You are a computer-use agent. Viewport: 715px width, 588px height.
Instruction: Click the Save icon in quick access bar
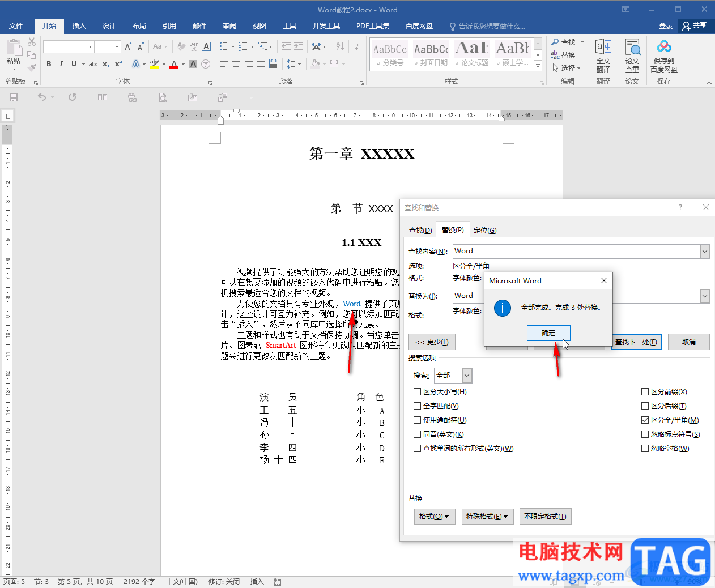point(14,97)
